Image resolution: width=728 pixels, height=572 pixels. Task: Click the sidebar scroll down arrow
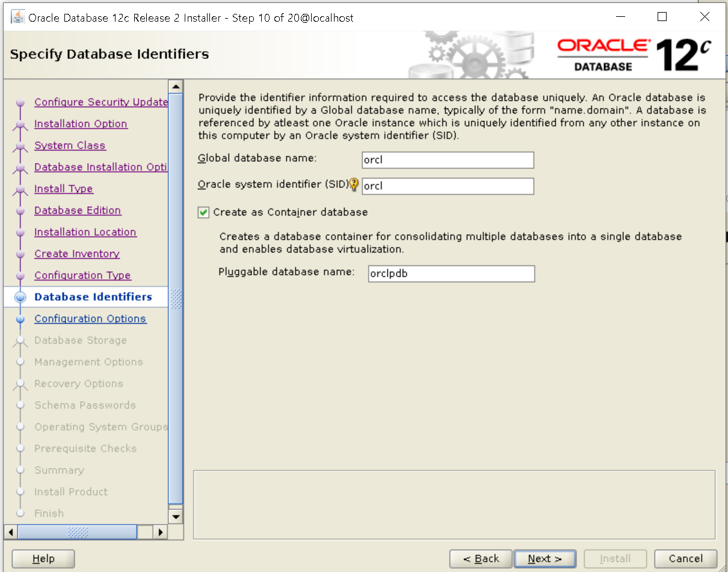point(176,516)
